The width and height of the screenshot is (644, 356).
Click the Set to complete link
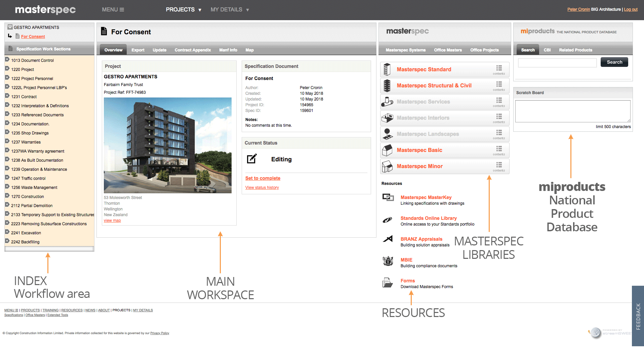(263, 179)
